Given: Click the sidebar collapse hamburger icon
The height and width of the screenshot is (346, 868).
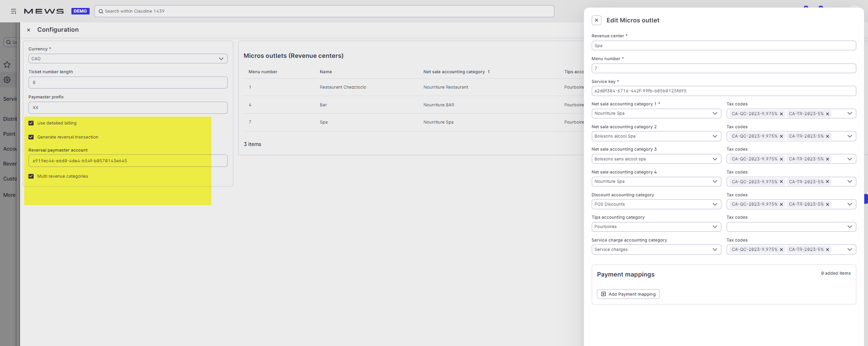Looking at the screenshot, I should (x=14, y=11).
